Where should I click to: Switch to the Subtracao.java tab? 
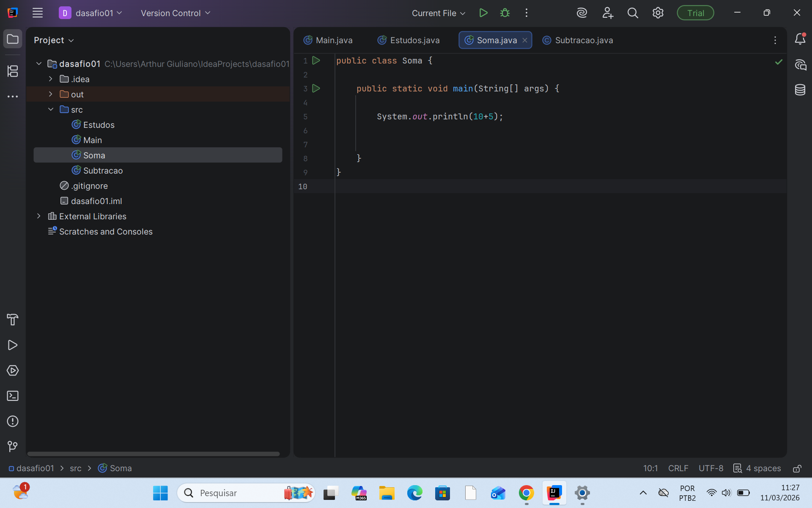click(x=584, y=40)
